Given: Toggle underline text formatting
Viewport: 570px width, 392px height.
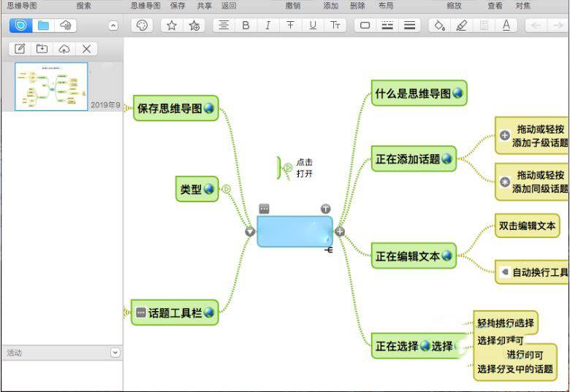Looking at the screenshot, I should tap(313, 26).
